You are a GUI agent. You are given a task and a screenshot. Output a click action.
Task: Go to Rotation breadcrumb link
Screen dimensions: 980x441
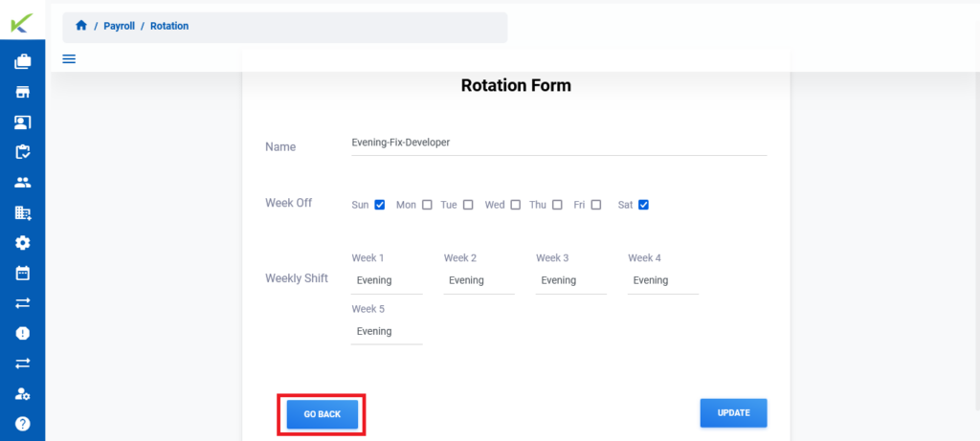click(x=169, y=26)
